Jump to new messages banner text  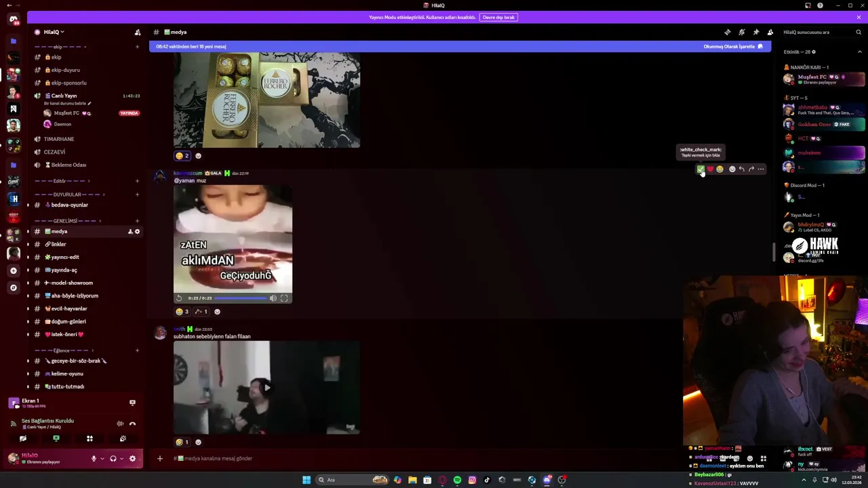(191, 46)
